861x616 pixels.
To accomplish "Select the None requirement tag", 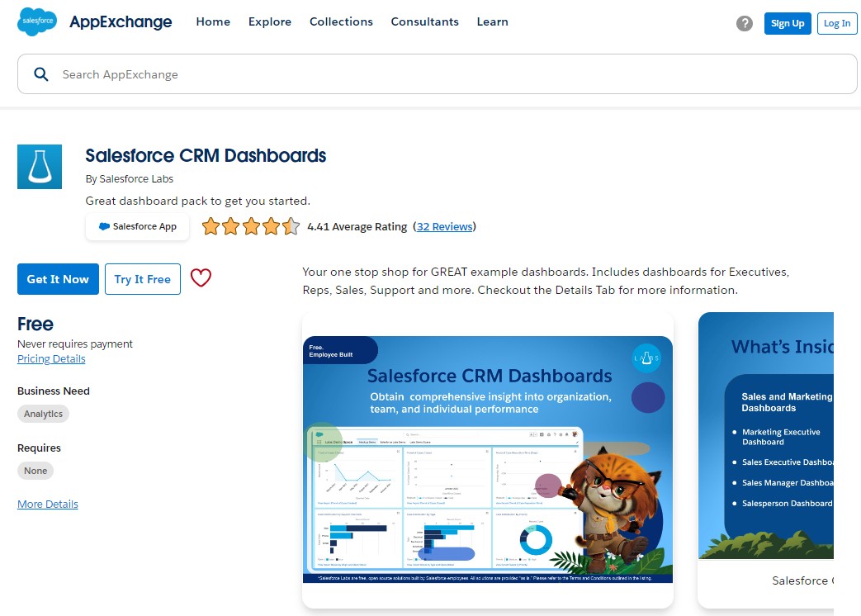I will [x=35, y=470].
